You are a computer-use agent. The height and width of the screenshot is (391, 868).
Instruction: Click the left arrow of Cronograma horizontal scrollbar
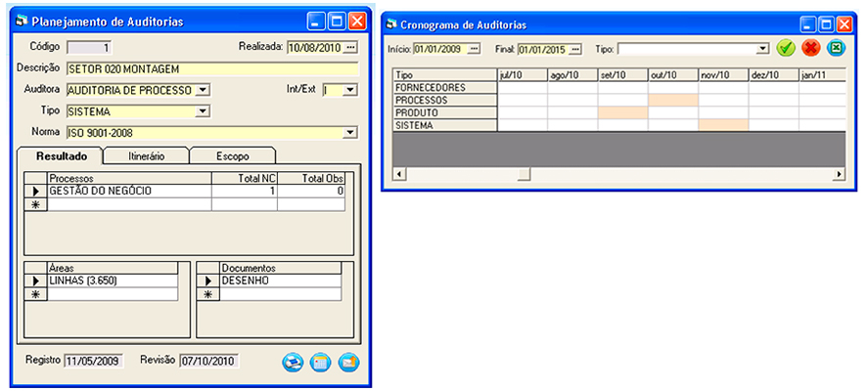398,175
